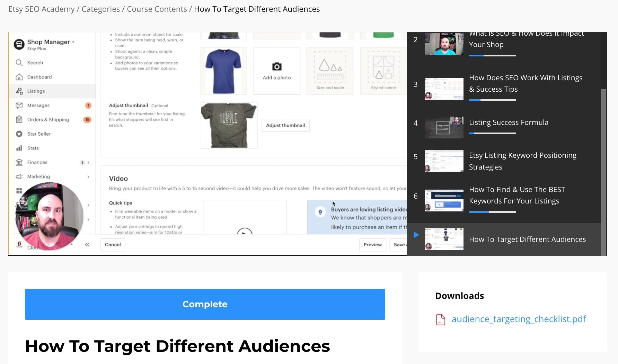Open the Shop Manager dropdown arrow
Image resolution: width=618 pixels, height=364 pixels.
point(73,42)
